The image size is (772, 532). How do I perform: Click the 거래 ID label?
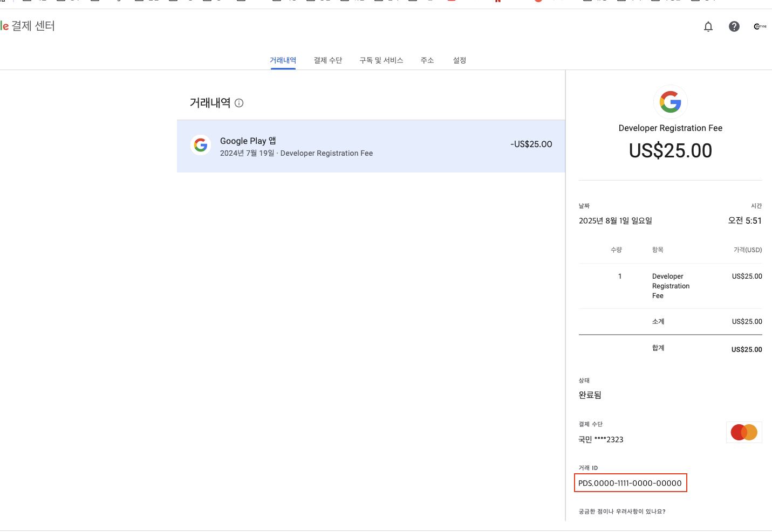click(x=588, y=468)
